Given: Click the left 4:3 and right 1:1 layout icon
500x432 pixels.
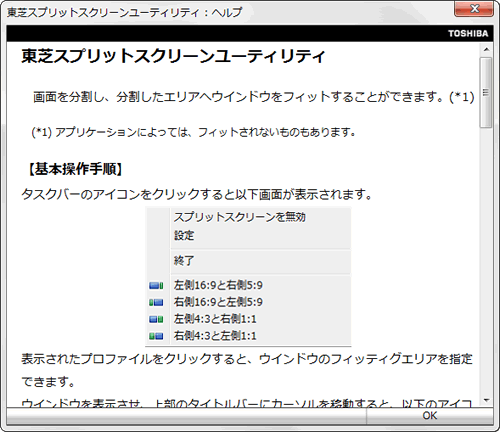Looking at the screenshot, I should tap(156, 319).
